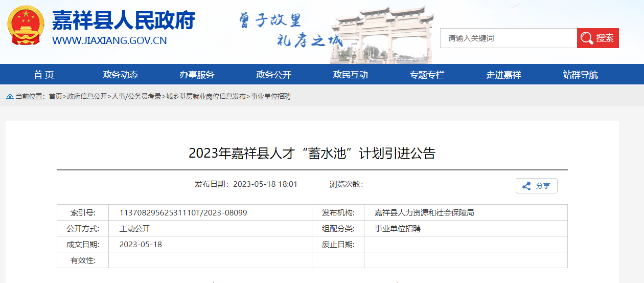This screenshot has width=644, height=283.
Task: Click the archway gate banner image
Action: click(x=382, y=35)
